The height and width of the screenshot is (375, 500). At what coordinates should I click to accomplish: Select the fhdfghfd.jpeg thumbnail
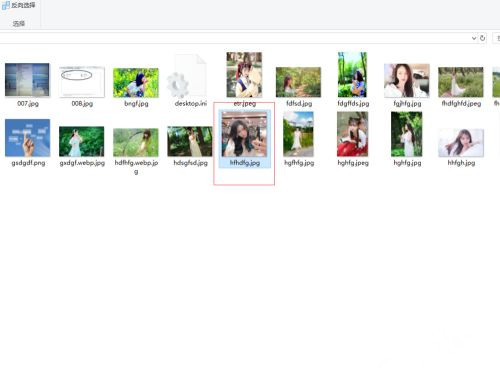[461, 82]
